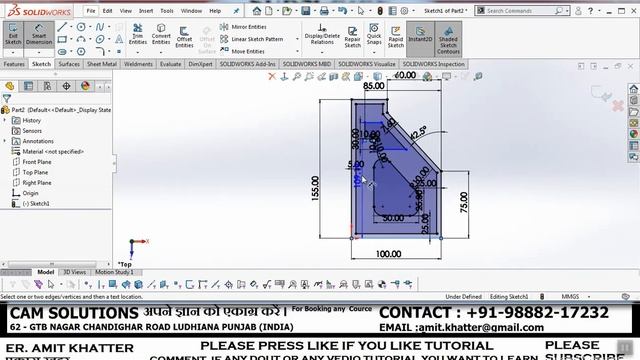Viewport: 640px width, 360px height.
Task: Switch to the Sheet Metal tab
Action: pyautogui.click(x=102, y=64)
